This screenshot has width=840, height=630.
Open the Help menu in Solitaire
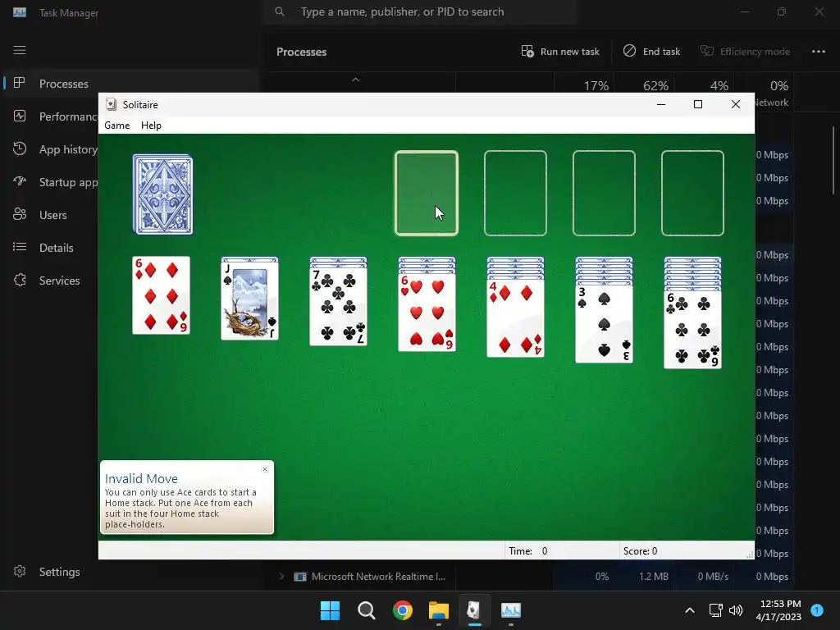click(151, 126)
